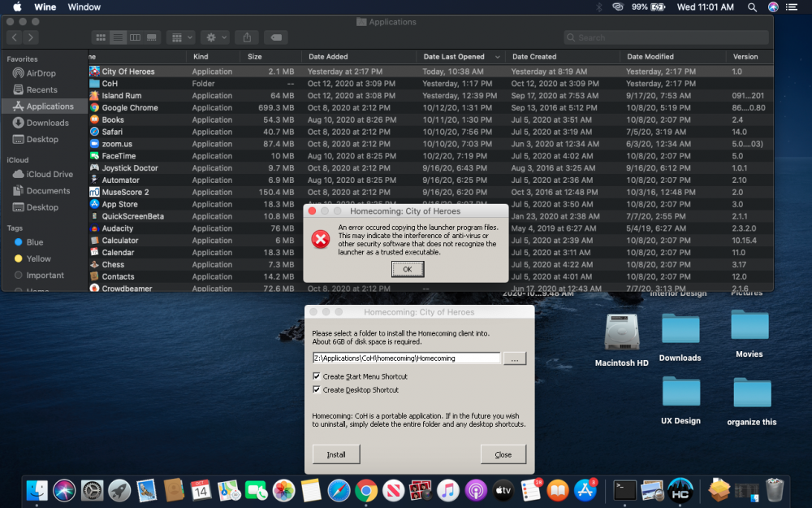This screenshot has width=812, height=508.
Task: Toggle Create Desktop Shortcut checkbox
Action: pyautogui.click(x=317, y=390)
